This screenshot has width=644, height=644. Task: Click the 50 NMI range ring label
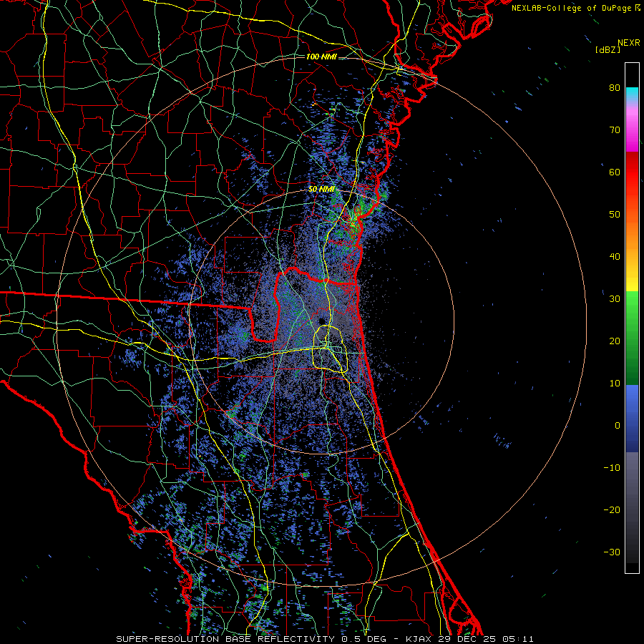pyautogui.click(x=321, y=190)
